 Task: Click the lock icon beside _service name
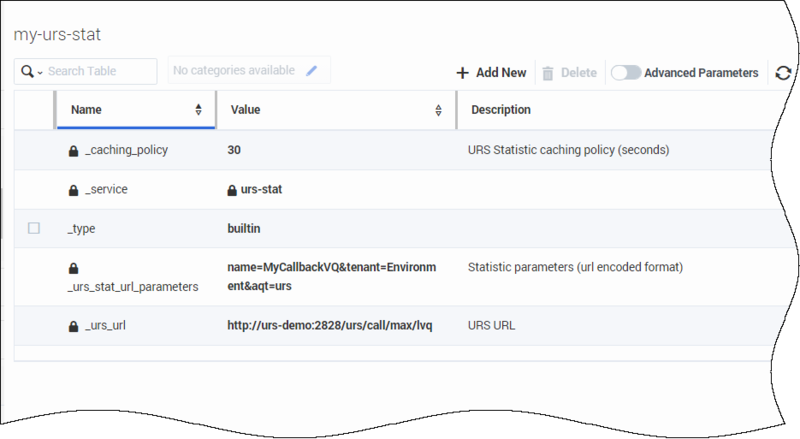[x=73, y=190]
